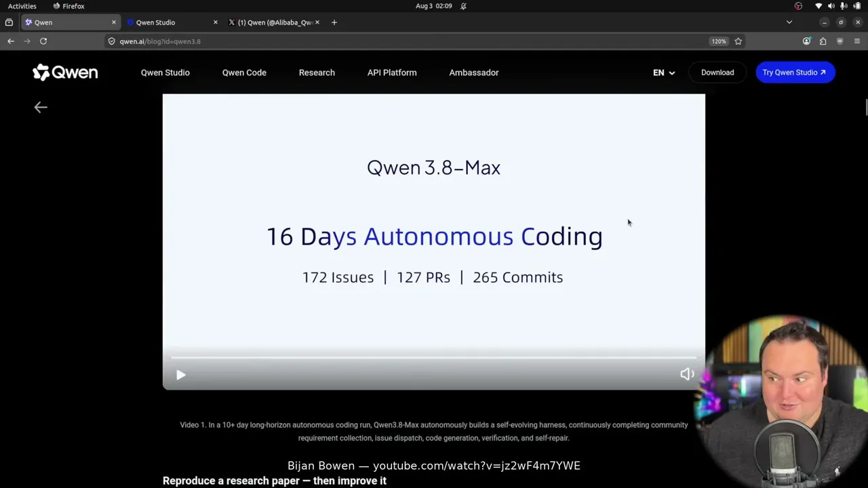The image size is (868, 488).
Task: Open the GNOME Activities overview
Action: 22,6
